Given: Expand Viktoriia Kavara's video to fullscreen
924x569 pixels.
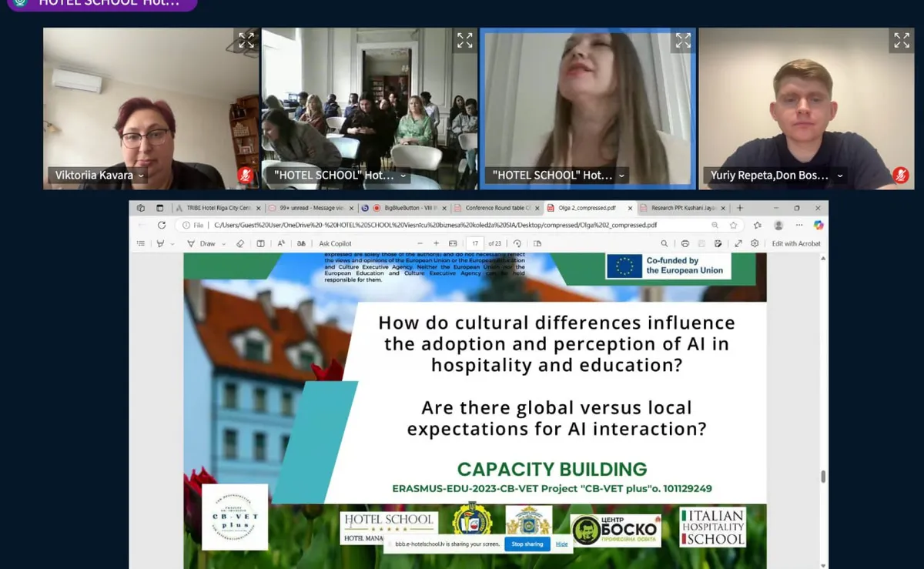Looking at the screenshot, I should coord(246,41).
